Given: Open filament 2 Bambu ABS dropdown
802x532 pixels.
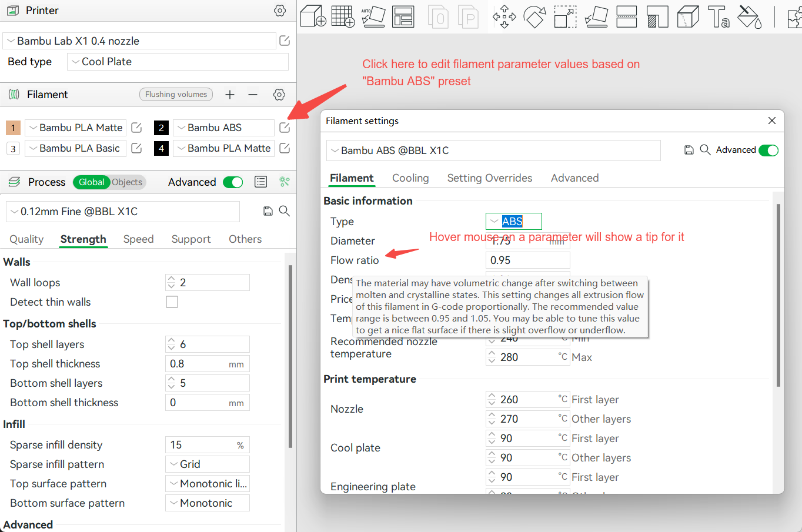Looking at the screenshot, I should coord(223,128).
